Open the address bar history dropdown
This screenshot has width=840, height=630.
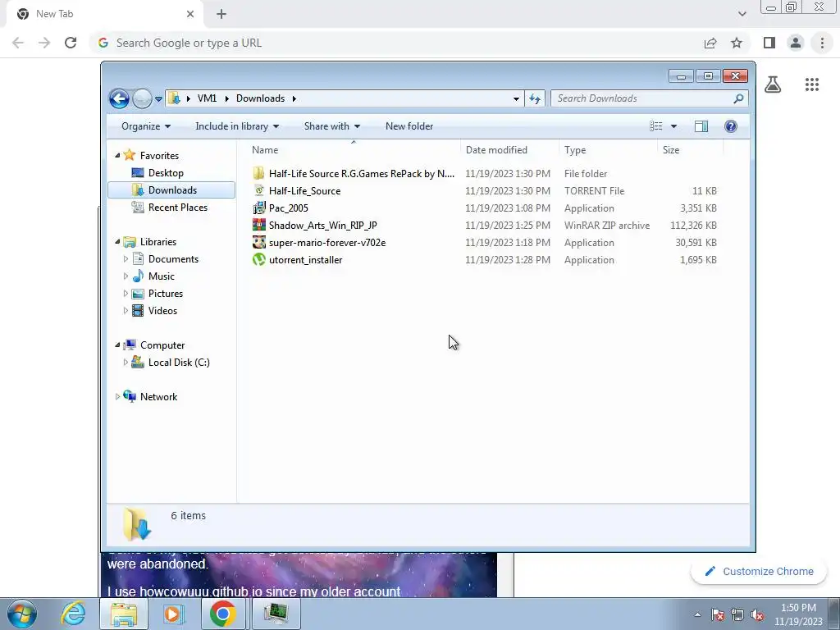516,98
